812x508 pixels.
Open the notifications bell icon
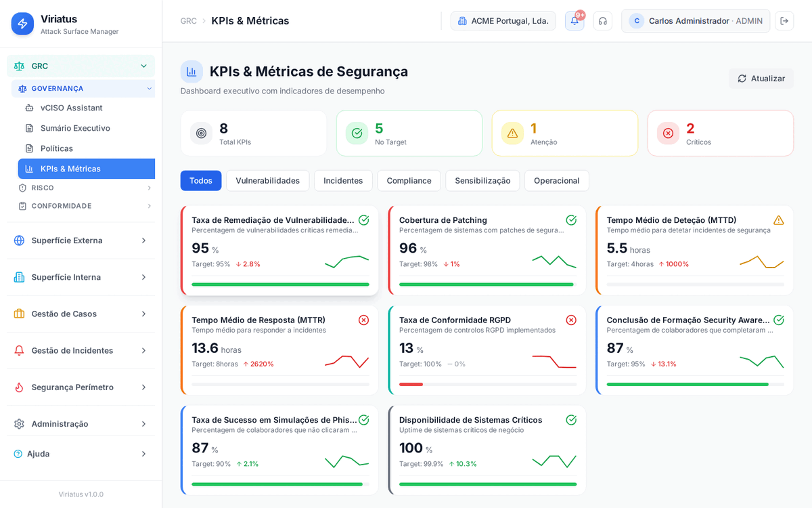pyautogui.click(x=574, y=20)
